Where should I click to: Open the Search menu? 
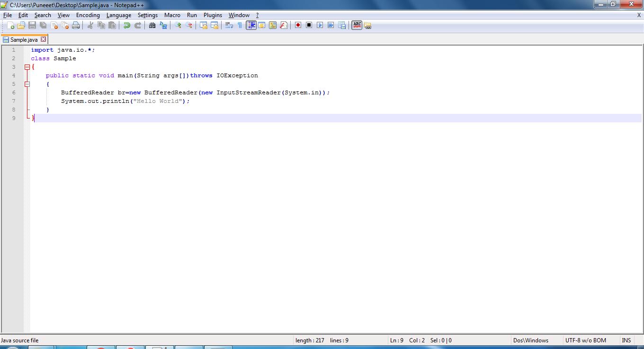click(x=43, y=15)
